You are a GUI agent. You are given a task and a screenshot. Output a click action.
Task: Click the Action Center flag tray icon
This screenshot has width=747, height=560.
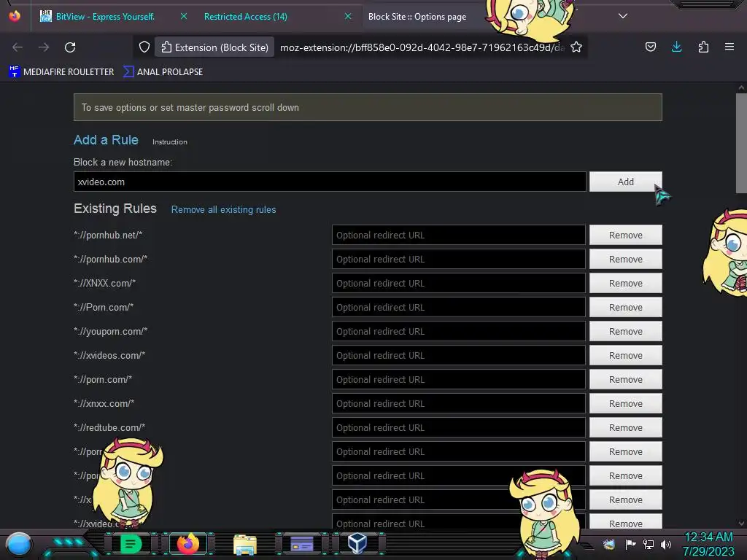click(631, 544)
